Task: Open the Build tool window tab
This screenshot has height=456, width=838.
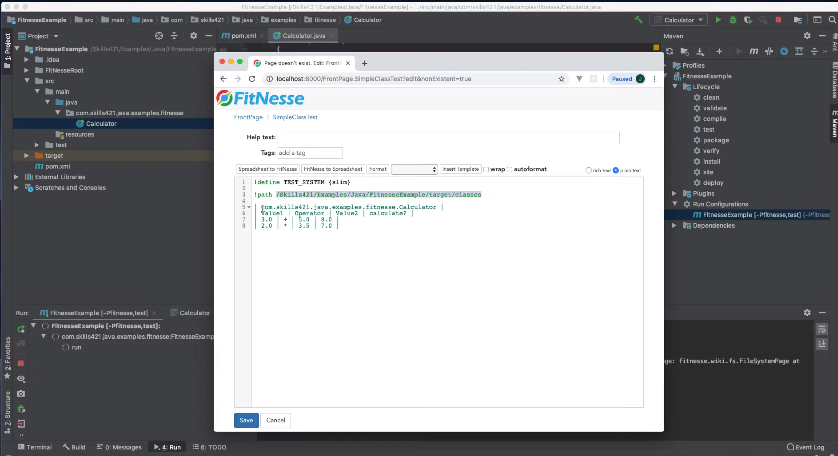Action: (x=74, y=447)
